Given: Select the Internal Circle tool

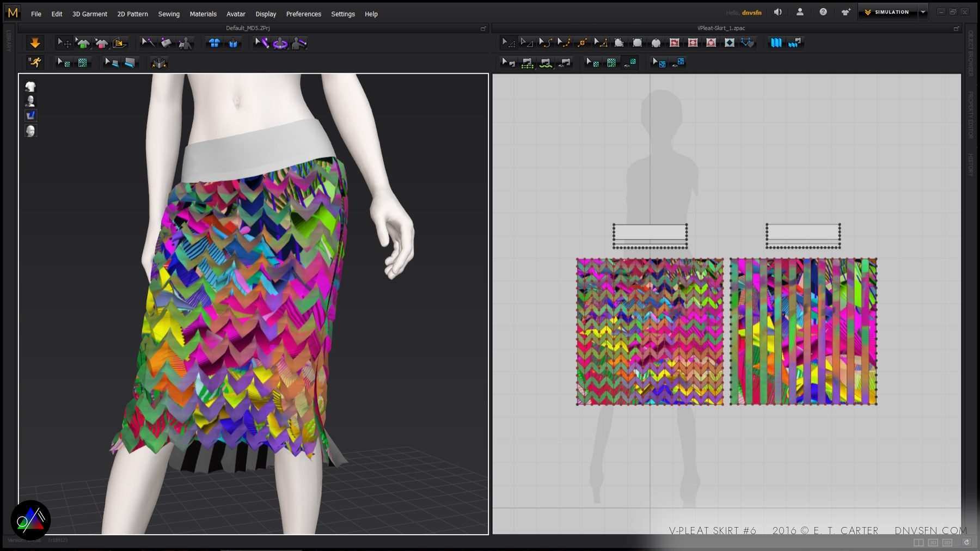Looking at the screenshot, I should (x=711, y=42).
